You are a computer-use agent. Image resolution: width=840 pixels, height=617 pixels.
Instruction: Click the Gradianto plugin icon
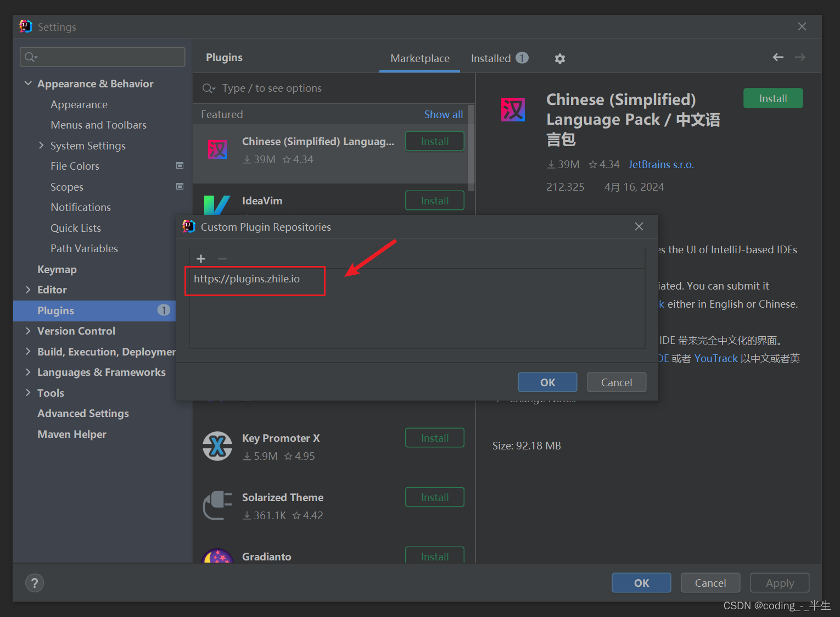point(217,555)
